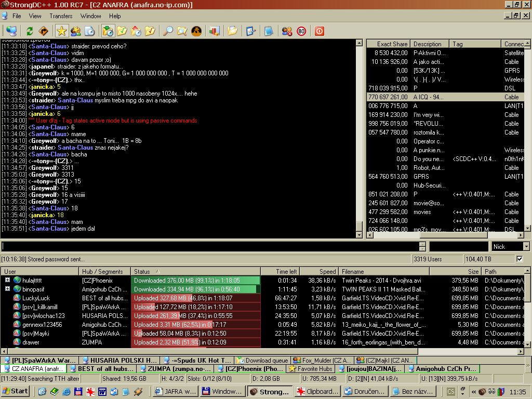532x399 pixels.
Task: Sort transfers by Status column
Action: [x=195, y=271]
